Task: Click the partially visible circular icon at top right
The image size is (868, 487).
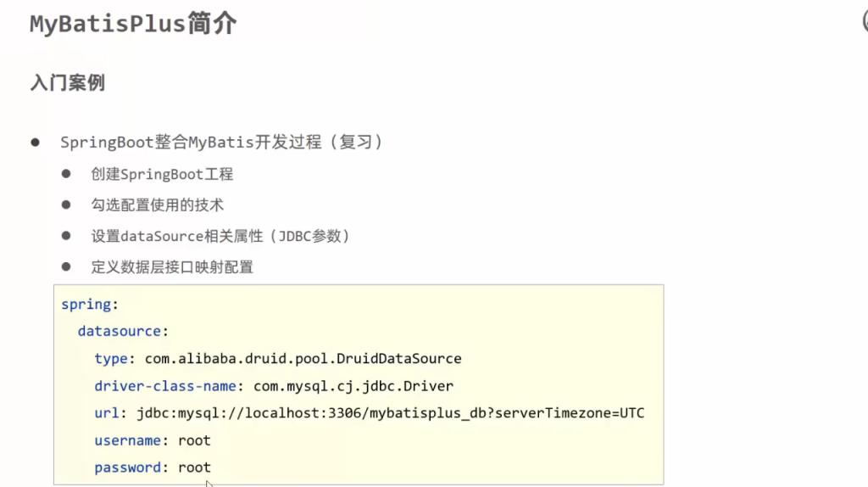Action: (862, 23)
